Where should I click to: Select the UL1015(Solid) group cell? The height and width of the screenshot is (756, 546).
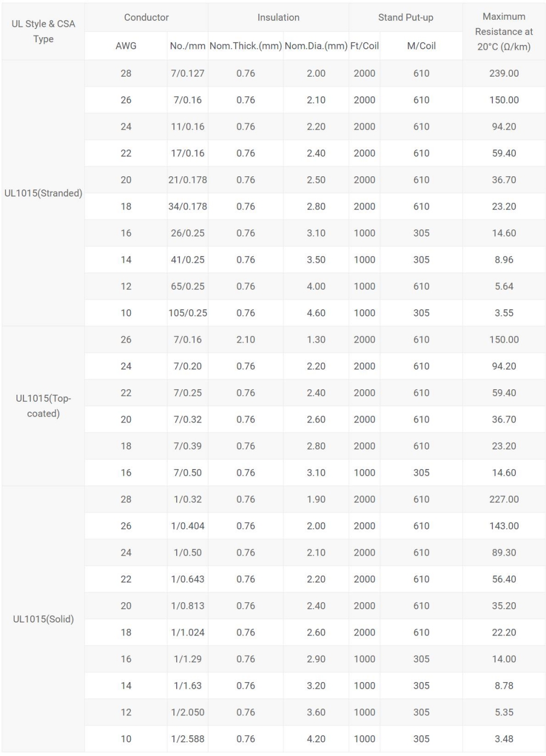(43, 619)
